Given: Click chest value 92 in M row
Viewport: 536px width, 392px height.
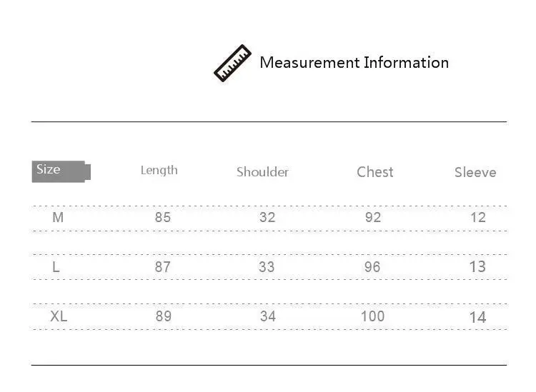Looking at the screenshot, I should point(373,217).
